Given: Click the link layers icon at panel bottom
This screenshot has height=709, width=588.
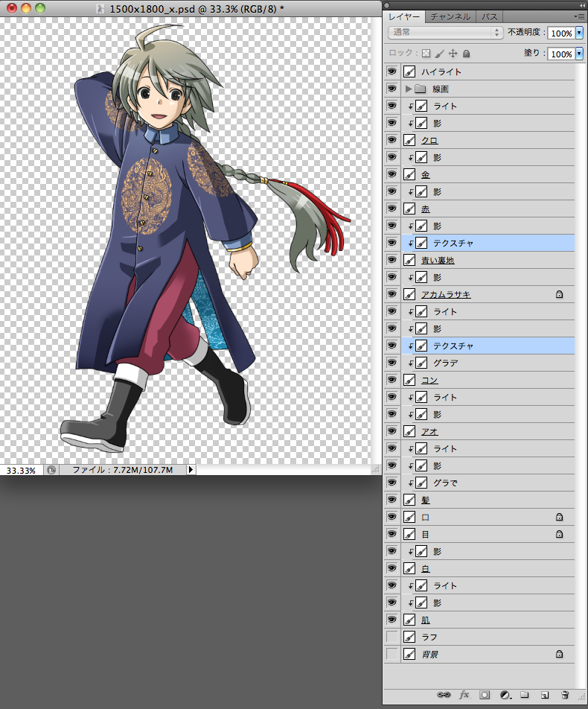Looking at the screenshot, I should 444,695.
